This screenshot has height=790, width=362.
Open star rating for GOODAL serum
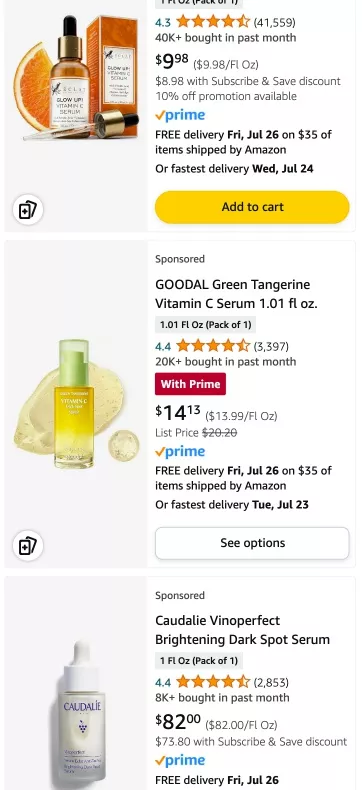point(213,346)
